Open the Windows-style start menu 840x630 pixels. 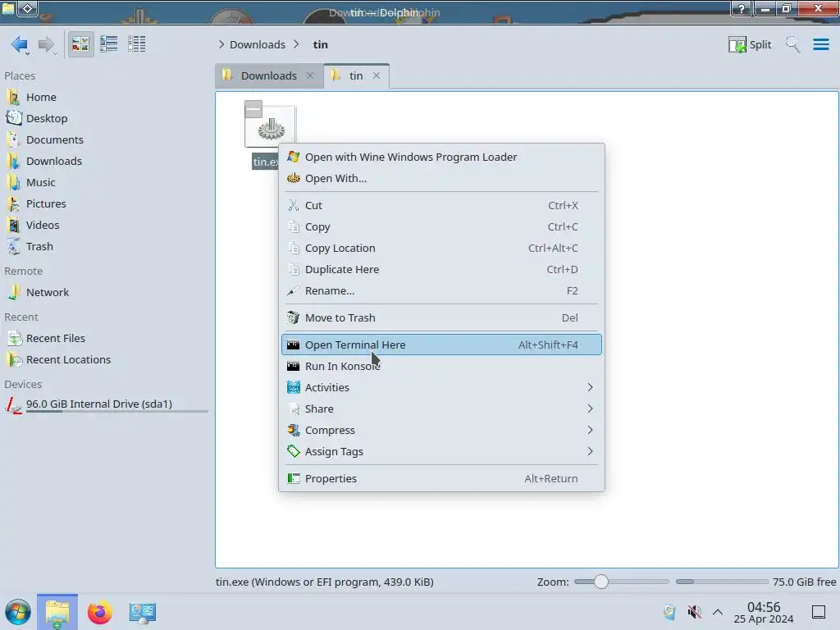18,612
